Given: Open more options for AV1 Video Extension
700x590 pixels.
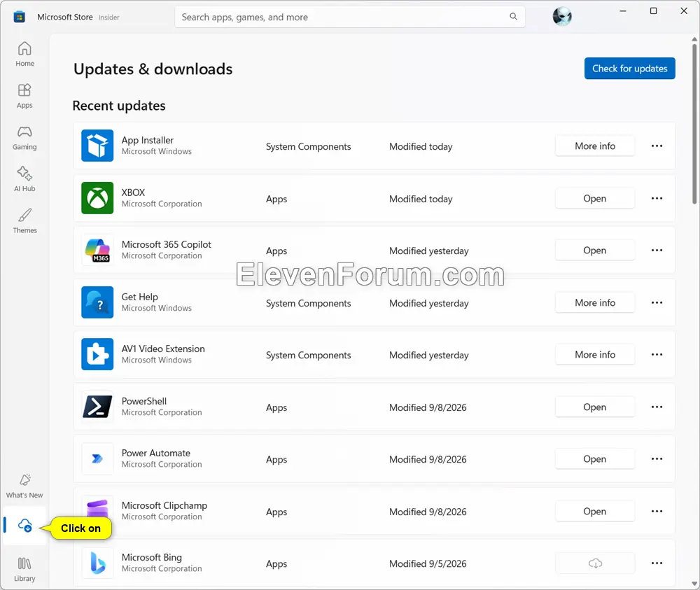Looking at the screenshot, I should (x=657, y=354).
